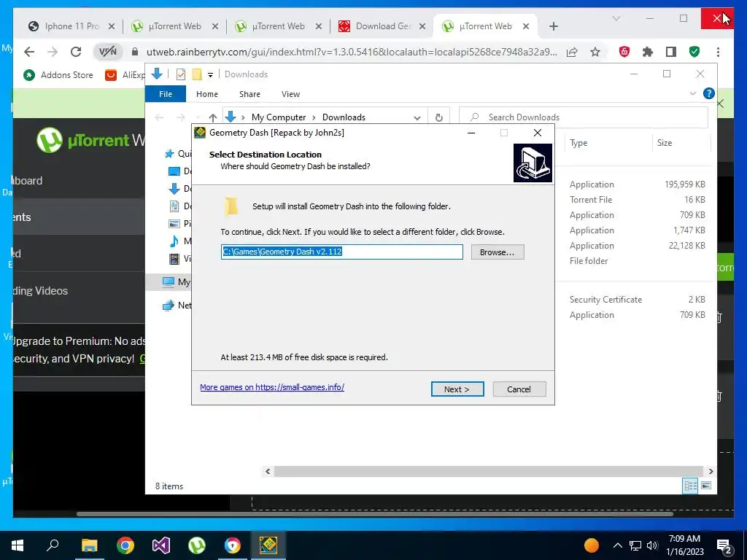Click My Computer in the breadcrumb
747x560 pixels.
(279, 117)
